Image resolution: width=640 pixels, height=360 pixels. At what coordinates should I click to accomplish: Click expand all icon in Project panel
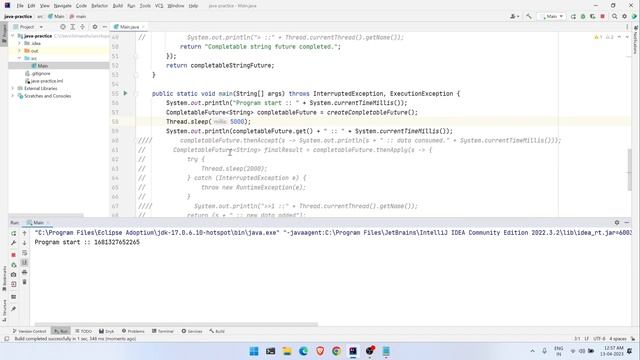point(73,27)
